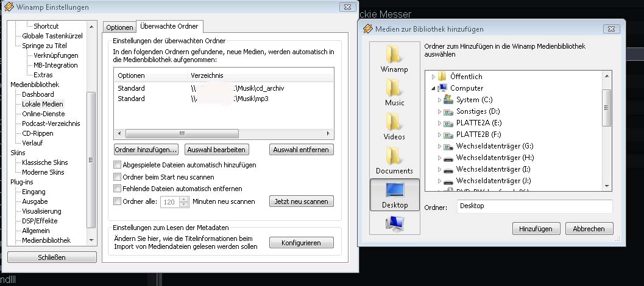Open the Videos folder shortcut
Image resolution: width=644 pixels, height=286 pixels.
click(394, 122)
